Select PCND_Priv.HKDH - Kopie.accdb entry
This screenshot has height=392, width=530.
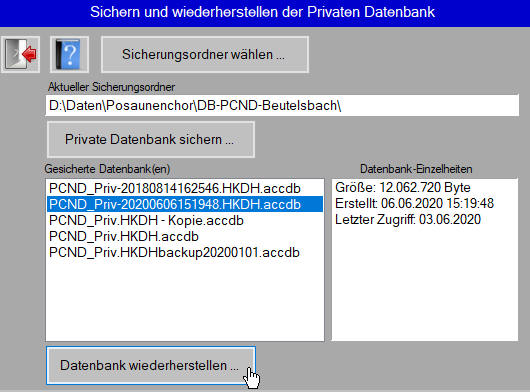(x=185, y=220)
